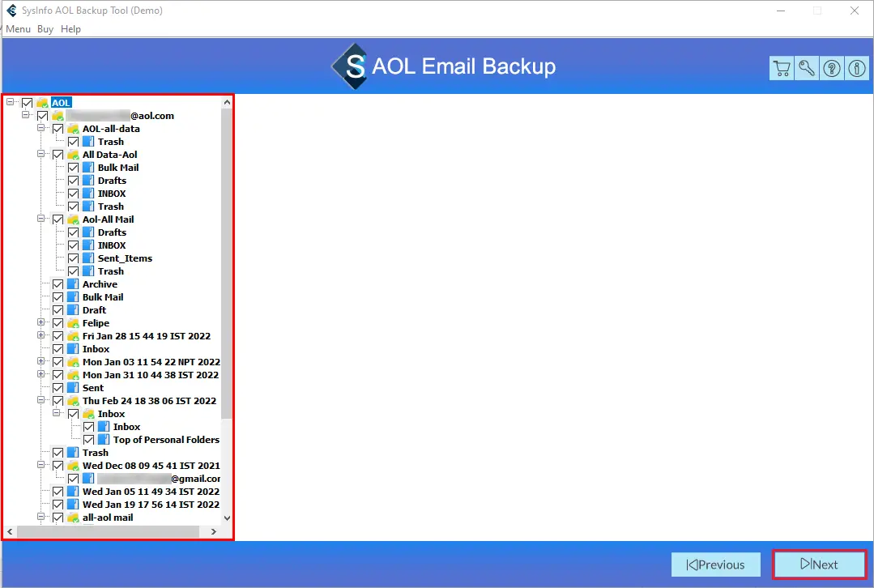The width and height of the screenshot is (874, 588).
Task: Open the Buy menu
Action: (45, 29)
